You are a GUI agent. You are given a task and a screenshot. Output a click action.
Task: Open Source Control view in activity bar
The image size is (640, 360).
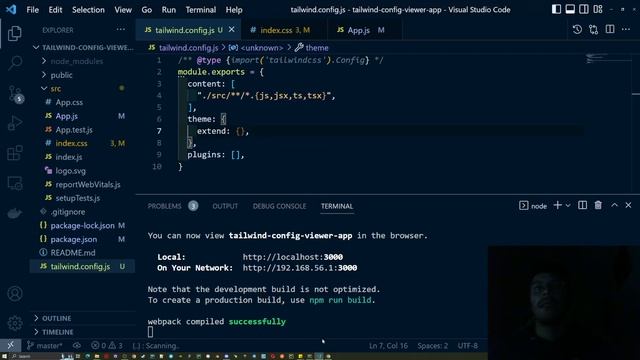click(x=15, y=94)
